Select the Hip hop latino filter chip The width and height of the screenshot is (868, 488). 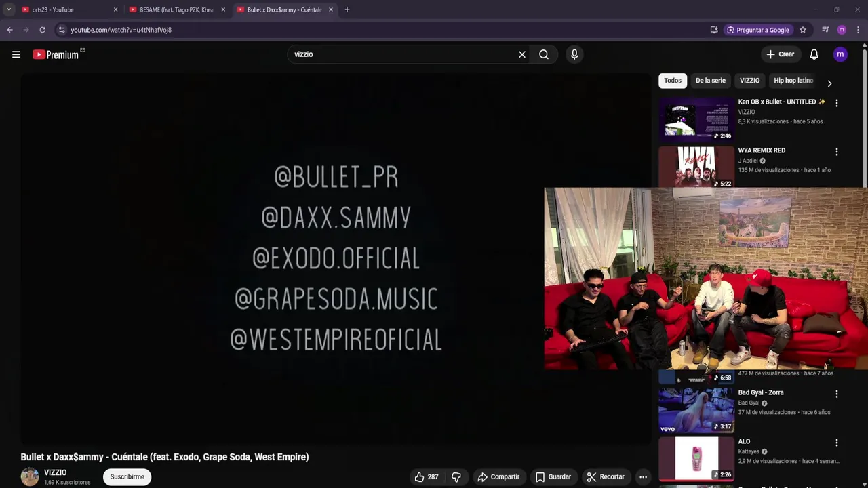coord(793,81)
